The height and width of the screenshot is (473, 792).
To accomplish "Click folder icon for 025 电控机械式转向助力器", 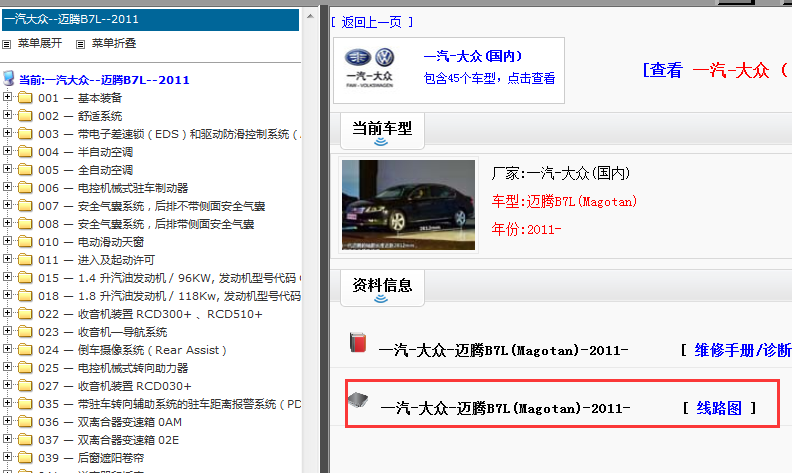I will [x=25, y=368].
